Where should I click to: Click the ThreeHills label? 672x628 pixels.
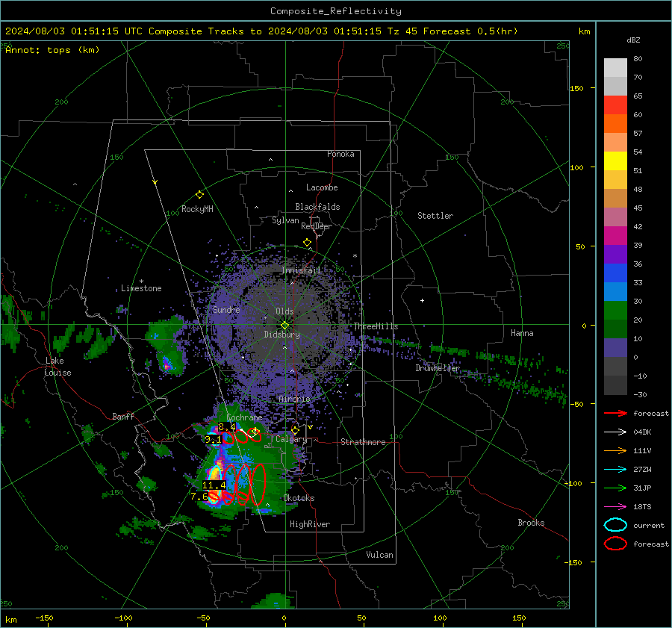376,326
